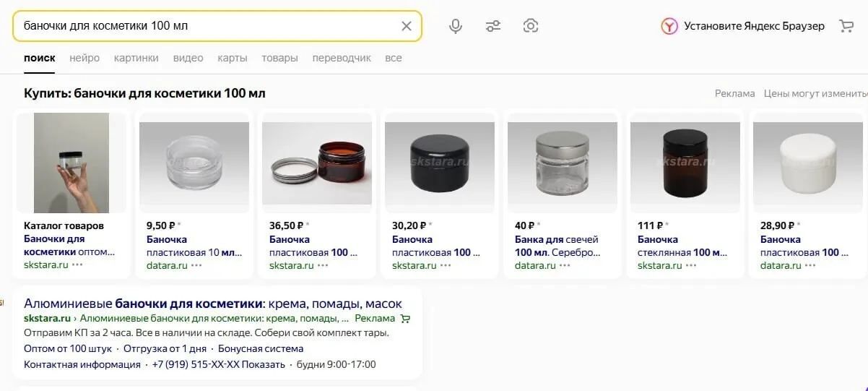The width and height of the screenshot is (868, 391).
Task: Click the 9,50 ₽ price text
Action: (160, 225)
